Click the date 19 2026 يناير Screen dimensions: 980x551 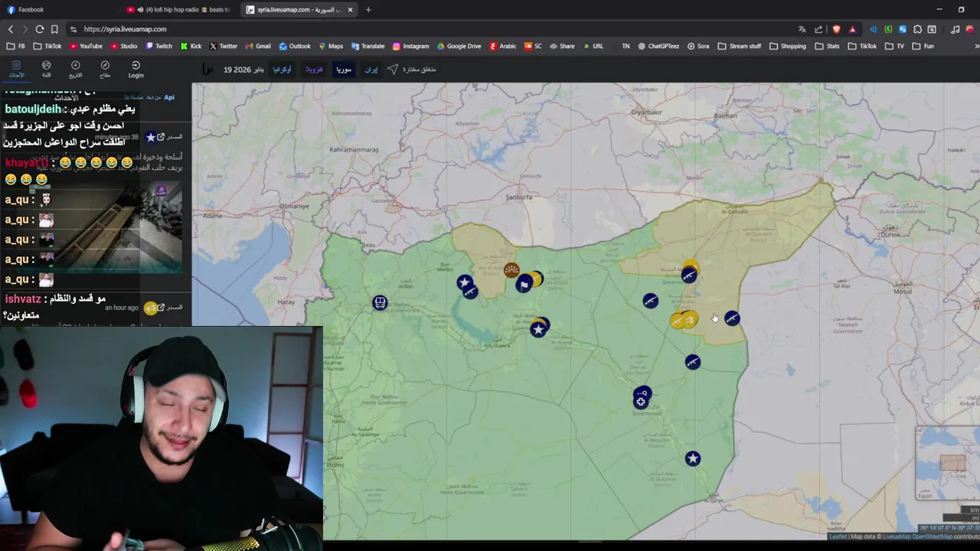[x=243, y=70]
